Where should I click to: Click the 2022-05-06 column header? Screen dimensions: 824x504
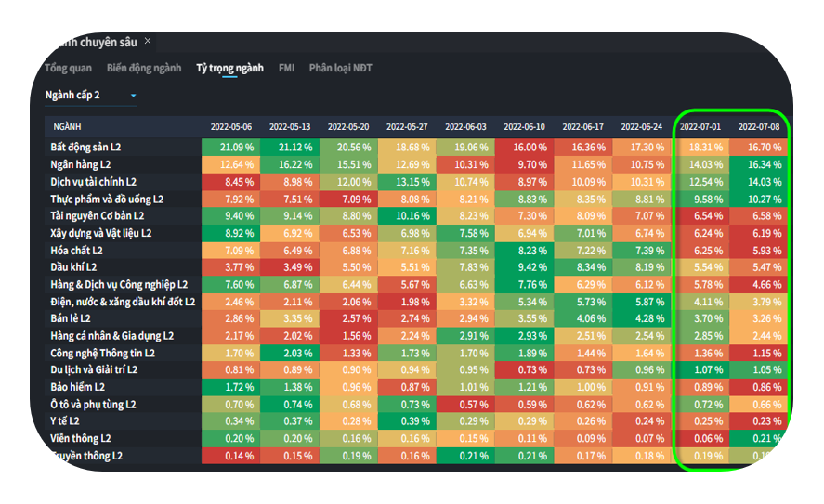click(231, 126)
